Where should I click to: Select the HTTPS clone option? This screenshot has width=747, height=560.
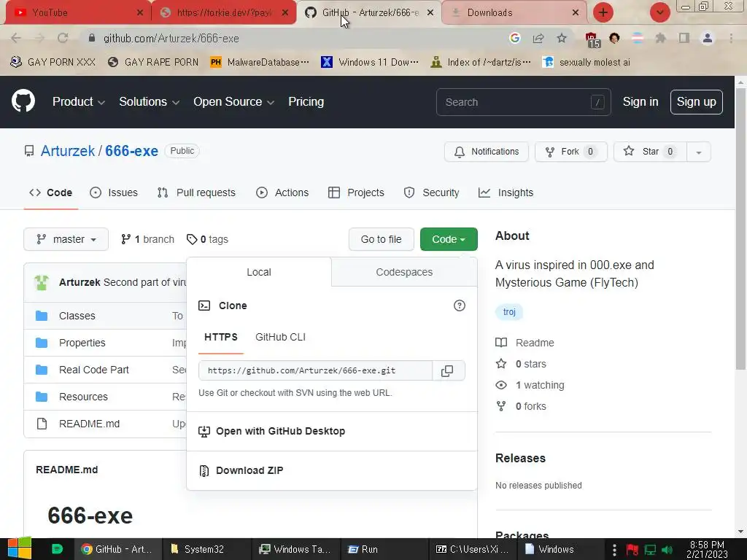(220, 337)
